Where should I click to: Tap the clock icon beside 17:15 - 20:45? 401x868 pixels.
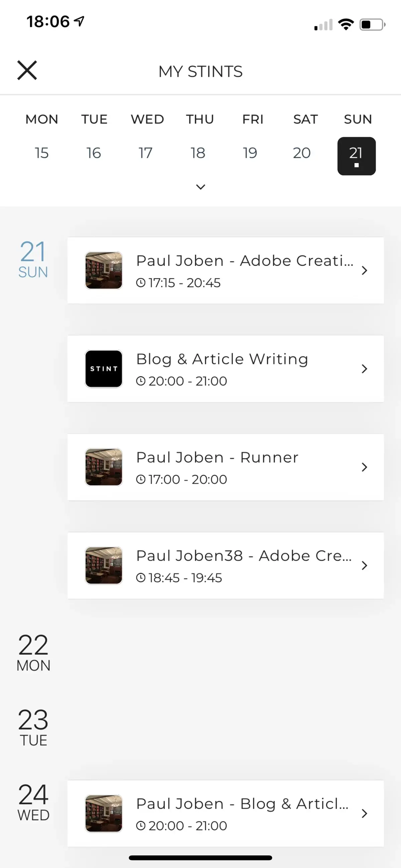pyautogui.click(x=141, y=283)
